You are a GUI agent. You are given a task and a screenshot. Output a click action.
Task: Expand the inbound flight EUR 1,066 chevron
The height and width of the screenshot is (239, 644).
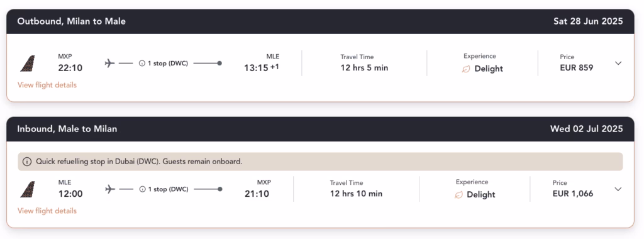(618, 189)
